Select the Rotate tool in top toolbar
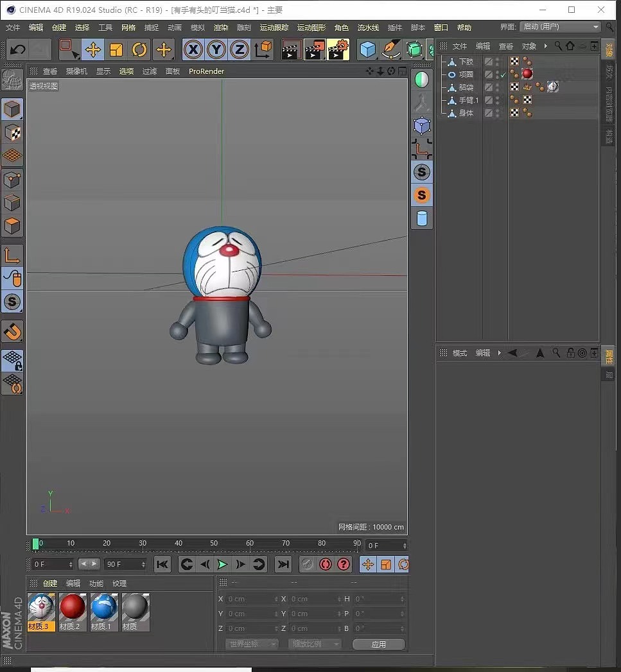 pyautogui.click(x=139, y=49)
